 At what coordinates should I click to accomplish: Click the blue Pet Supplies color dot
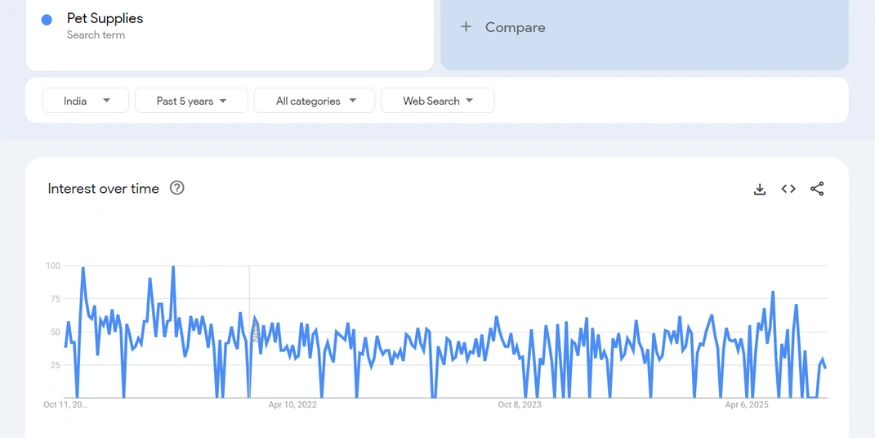47,20
